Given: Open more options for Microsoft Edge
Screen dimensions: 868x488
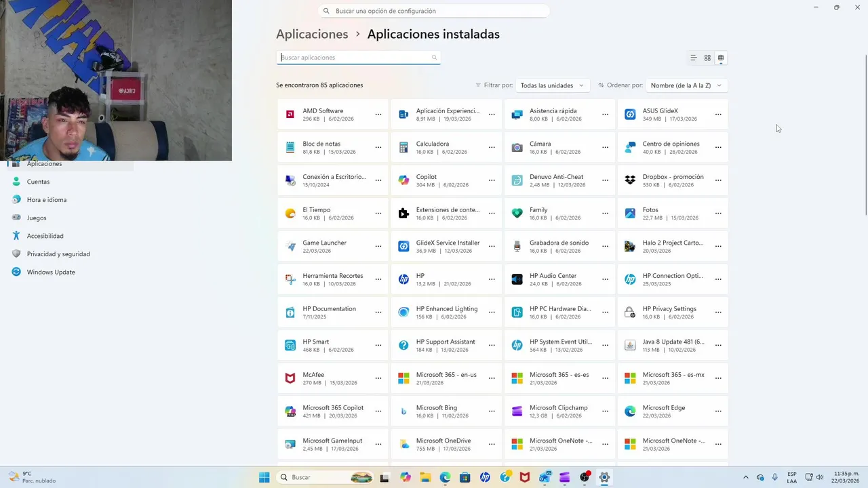Looking at the screenshot, I should coord(718,411).
